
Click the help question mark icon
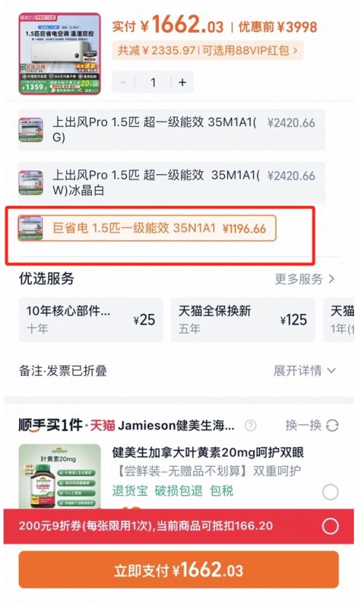(250, 425)
